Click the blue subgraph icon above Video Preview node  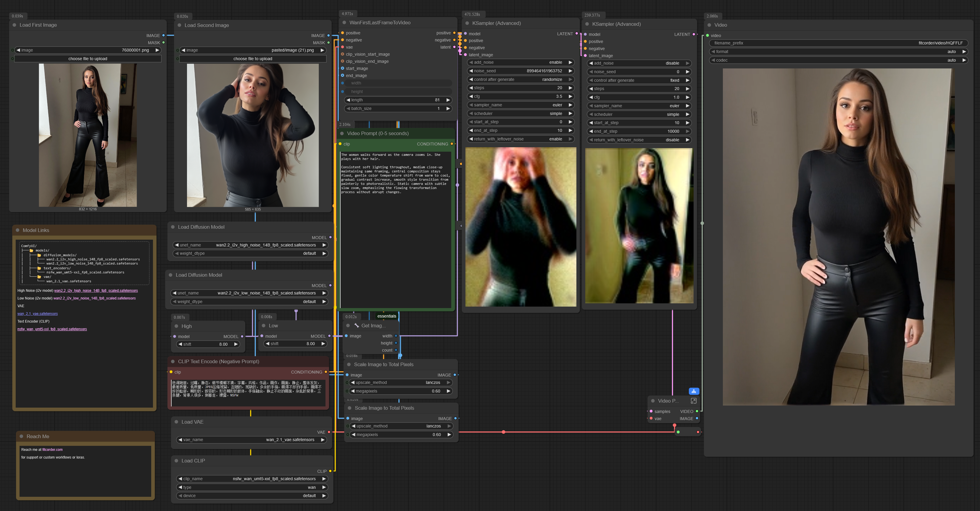pos(694,391)
